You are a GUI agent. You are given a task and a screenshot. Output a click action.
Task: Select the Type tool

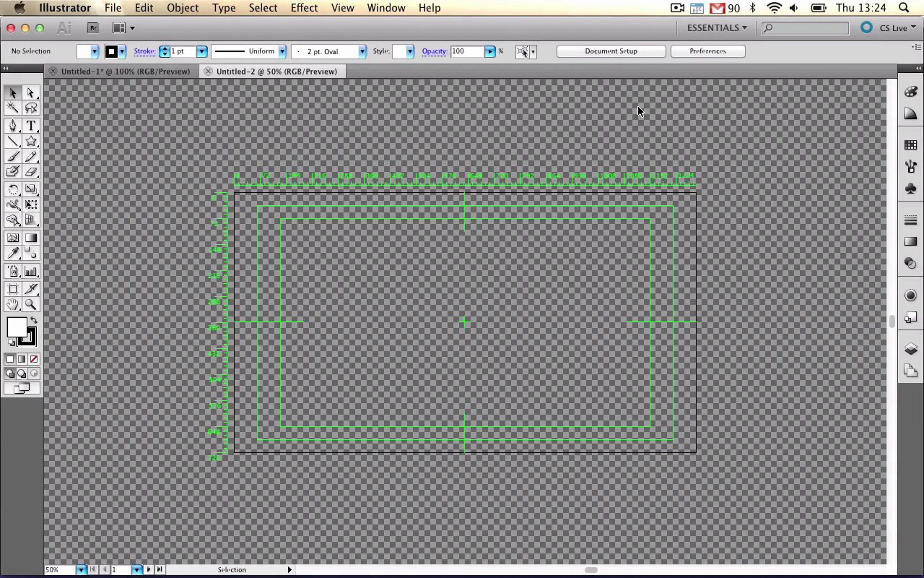pyautogui.click(x=31, y=126)
